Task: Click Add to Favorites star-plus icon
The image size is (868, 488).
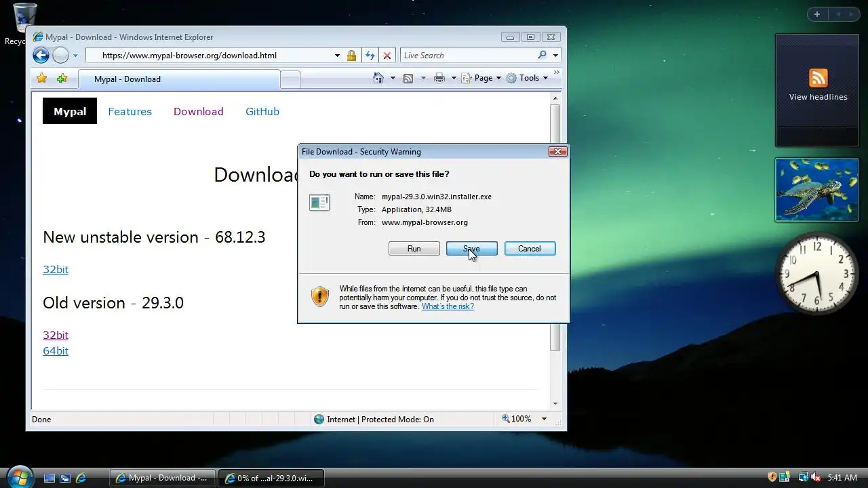Action: 62,79
